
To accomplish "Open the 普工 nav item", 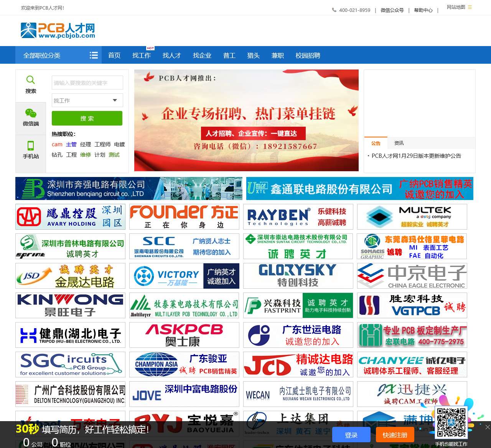I will coord(229,55).
